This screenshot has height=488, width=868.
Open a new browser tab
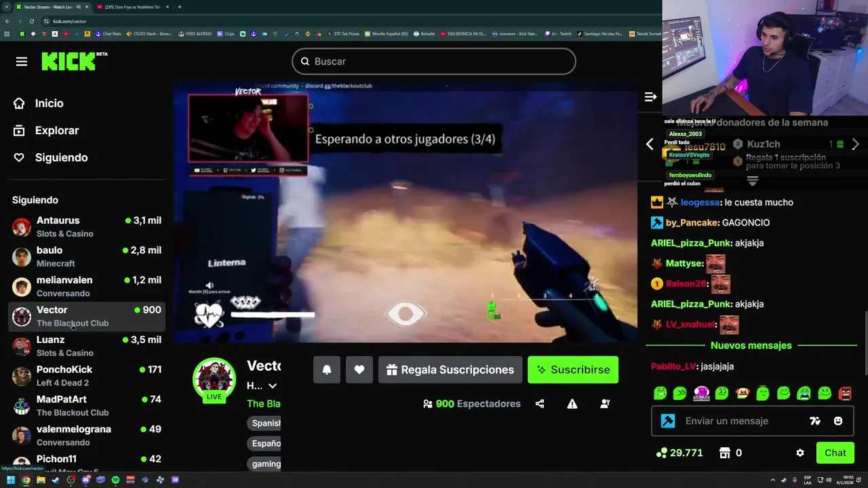coord(180,7)
